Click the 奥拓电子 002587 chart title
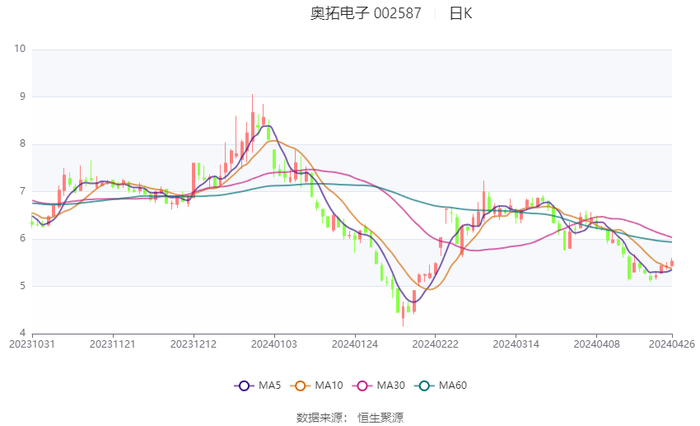 pyautogui.click(x=366, y=14)
